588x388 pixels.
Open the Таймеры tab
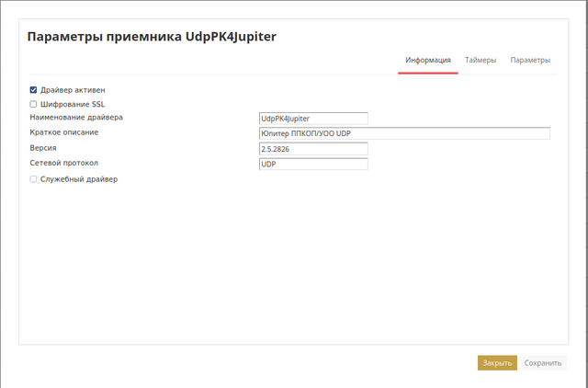[x=481, y=61]
